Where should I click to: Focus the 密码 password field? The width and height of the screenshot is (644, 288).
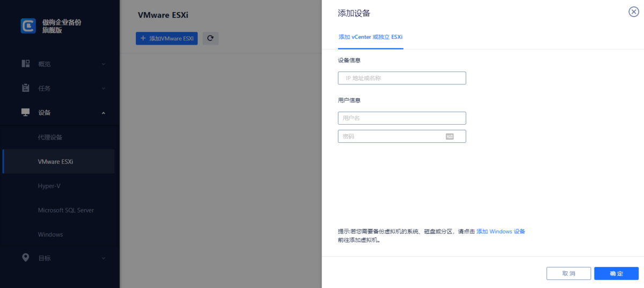pos(402,136)
